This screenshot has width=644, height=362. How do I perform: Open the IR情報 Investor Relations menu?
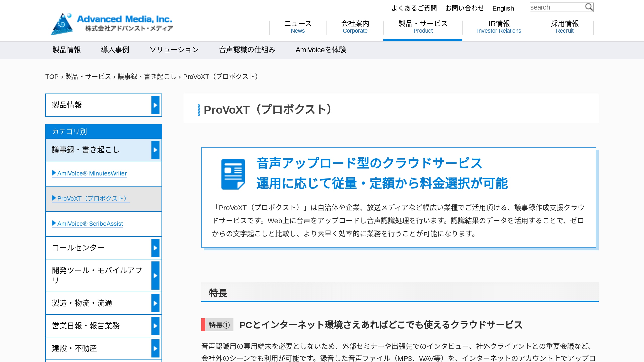(499, 27)
